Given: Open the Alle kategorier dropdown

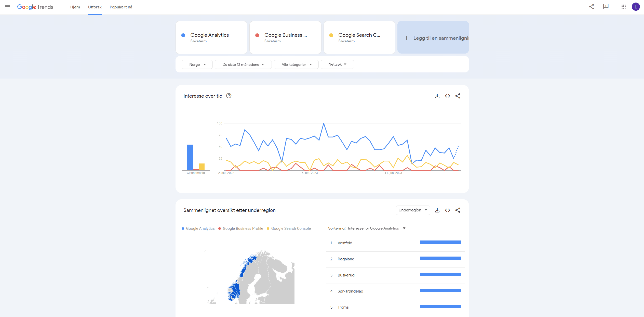Looking at the screenshot, I should point(296,64).
